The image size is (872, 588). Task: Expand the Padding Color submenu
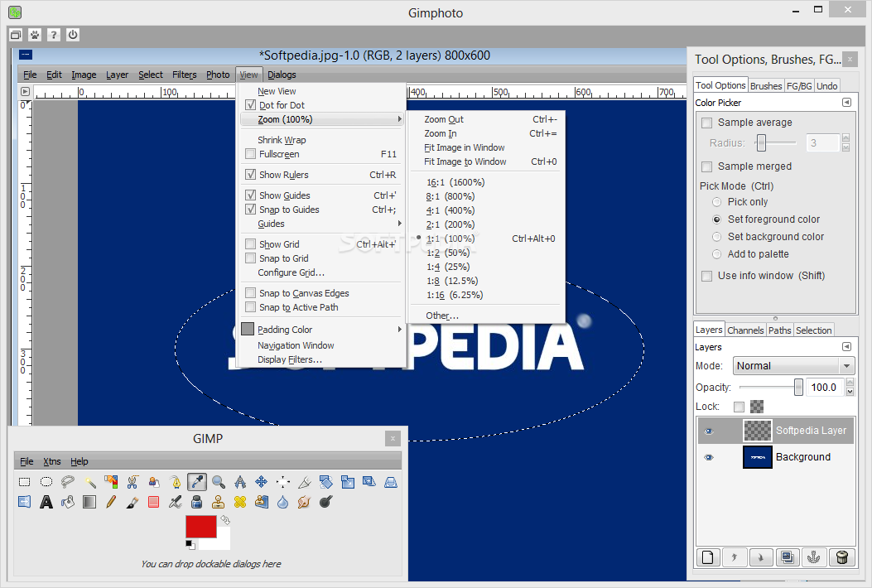321,330
